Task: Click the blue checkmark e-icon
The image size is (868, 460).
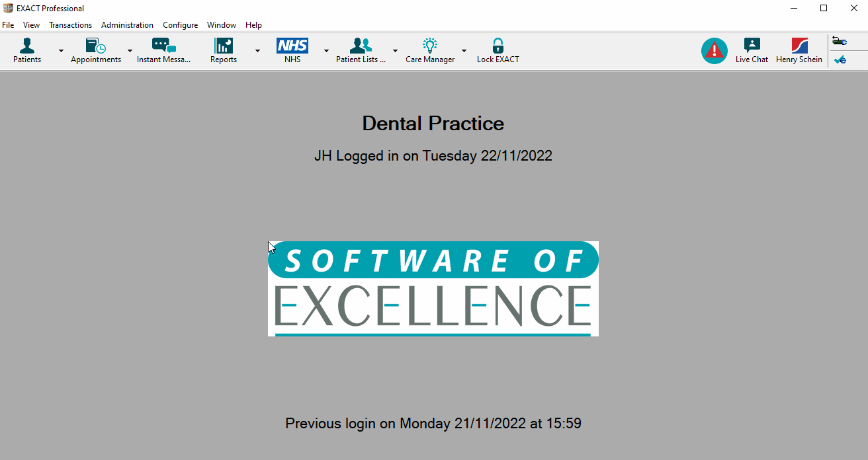Action: coord(840,59)
